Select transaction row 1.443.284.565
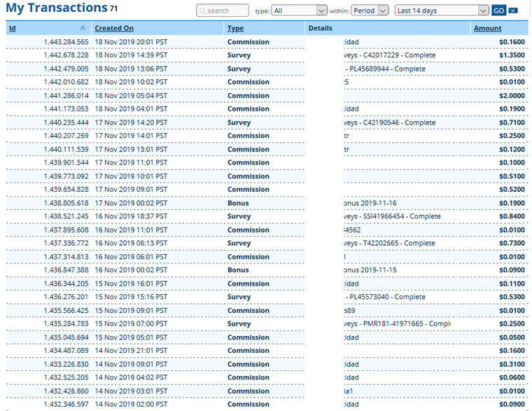Viewport: 532px width, 411px height. 66,42
